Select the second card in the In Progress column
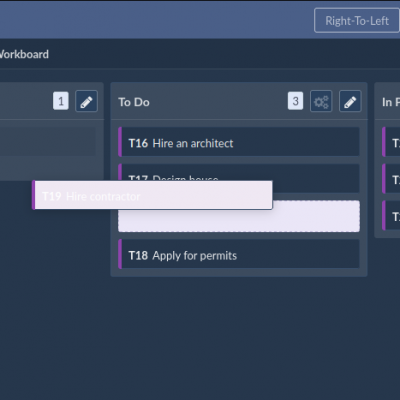 pyautogui.click(x=391, y=178)
